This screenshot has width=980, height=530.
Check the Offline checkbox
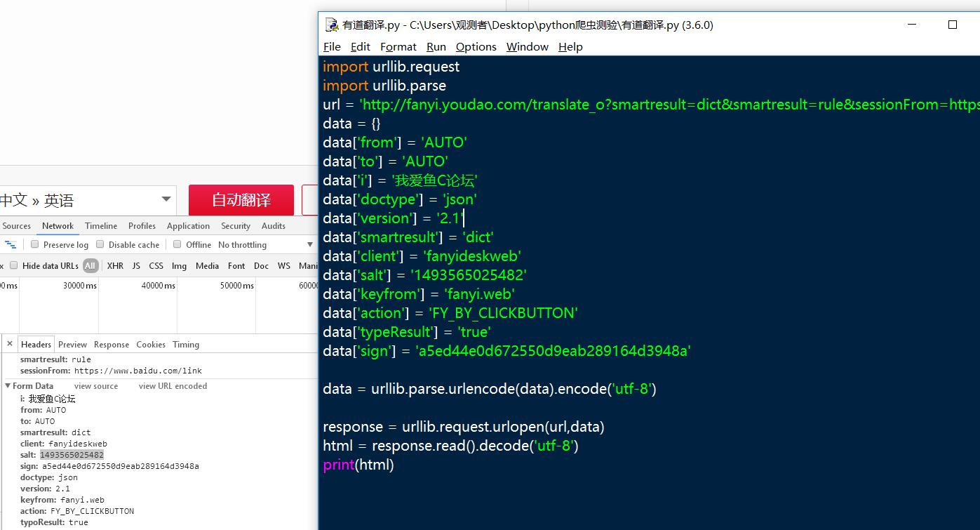(177, 244)
